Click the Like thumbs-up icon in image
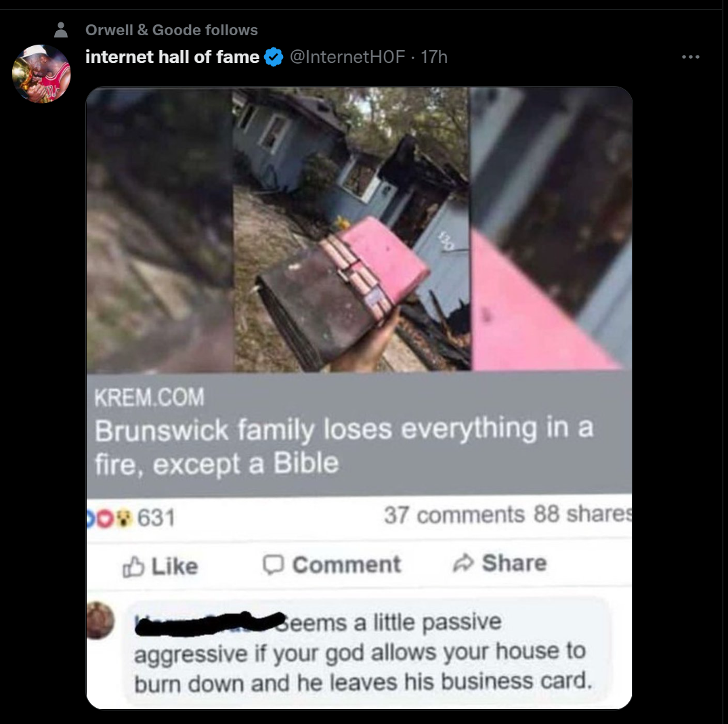728x724 pixels. (133, 566)
